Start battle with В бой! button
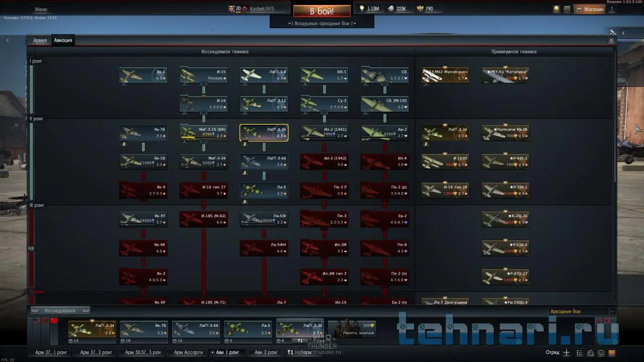 tap(322, 11)
